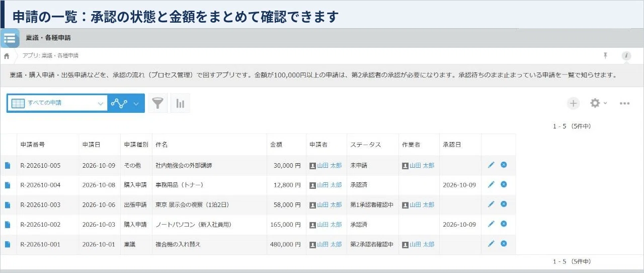This screenshot has width=644, height=273.
Task: Open the filter funnel icon
Action: [158, 103]
